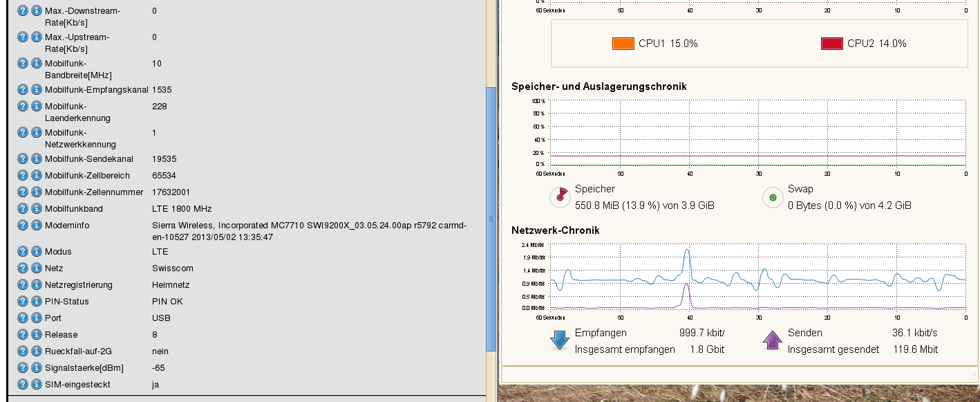The image size is (980, 402).
Task: Click the info icon beside Signalstaerke[dBm]
Action: [37, 368]
